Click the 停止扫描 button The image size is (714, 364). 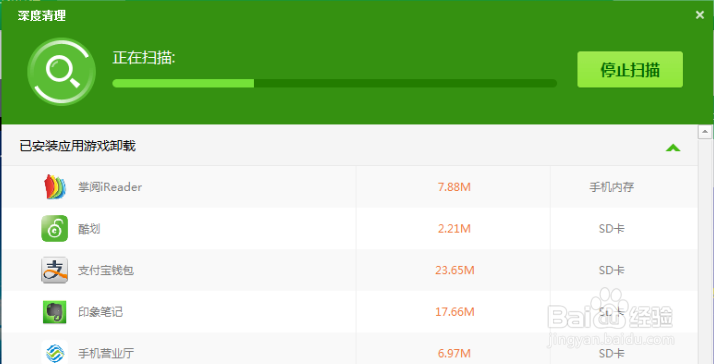point(630,69)
